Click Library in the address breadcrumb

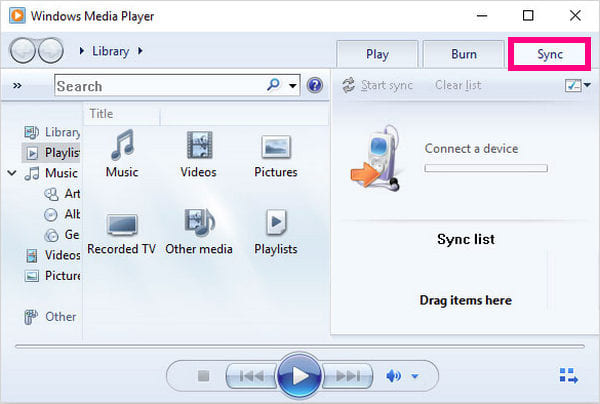[111, 51]
